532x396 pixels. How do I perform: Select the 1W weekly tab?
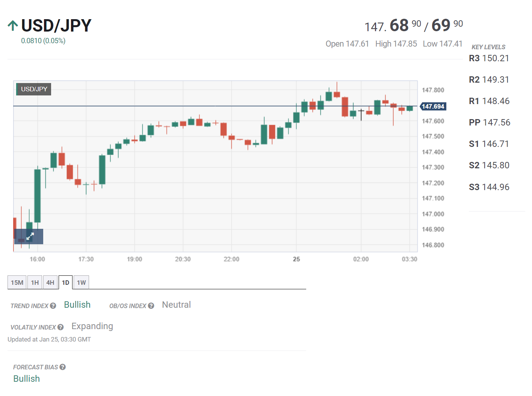point(81,282)
